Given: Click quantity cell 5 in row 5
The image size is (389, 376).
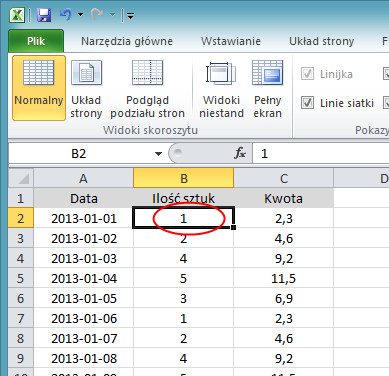Looking at the screenshot, I should pyautogui.click(x=184, y=278).
